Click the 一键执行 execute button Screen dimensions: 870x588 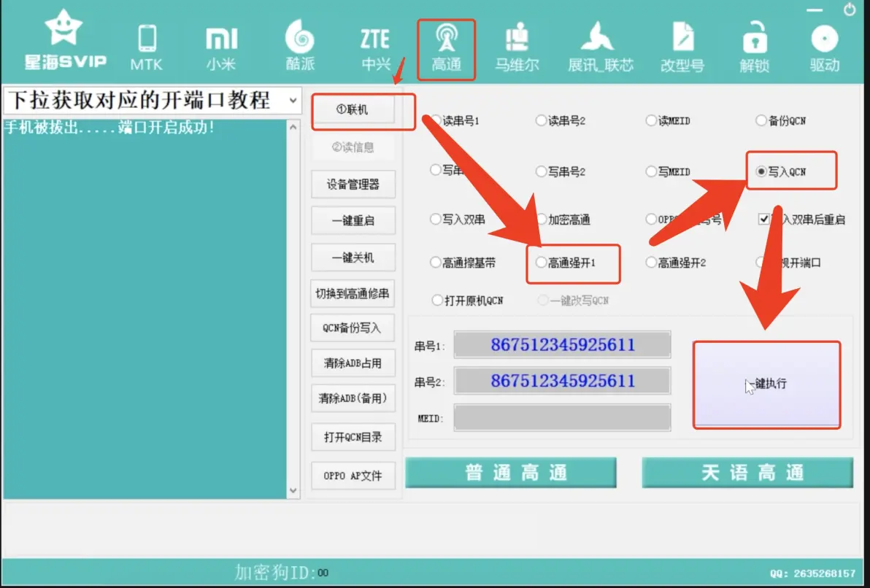coord(766,384)
